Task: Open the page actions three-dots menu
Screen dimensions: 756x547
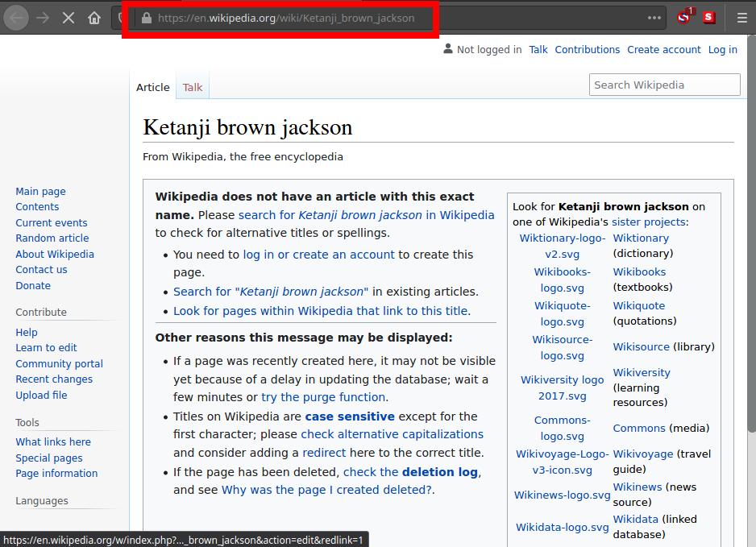Action: click(654, 18)
